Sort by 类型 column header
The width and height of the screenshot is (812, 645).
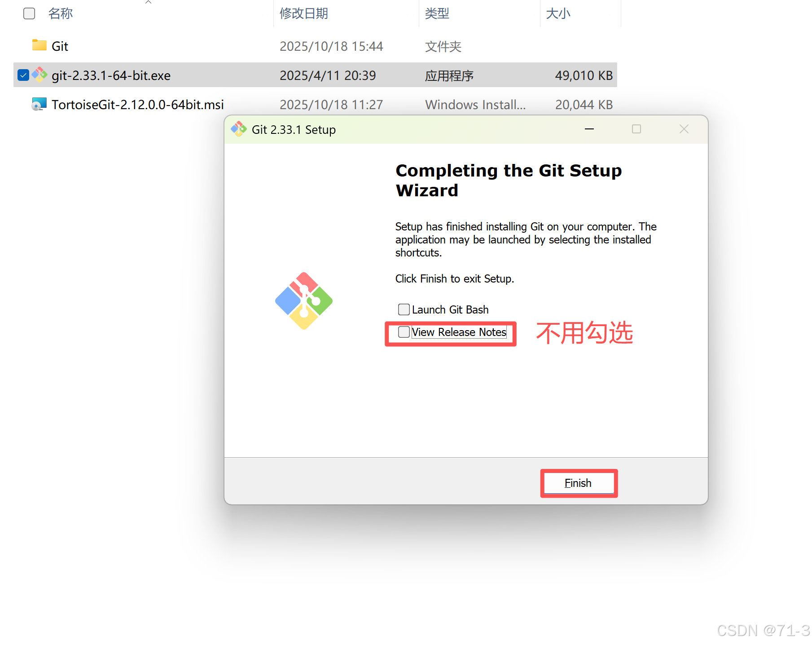coord(437,13)
